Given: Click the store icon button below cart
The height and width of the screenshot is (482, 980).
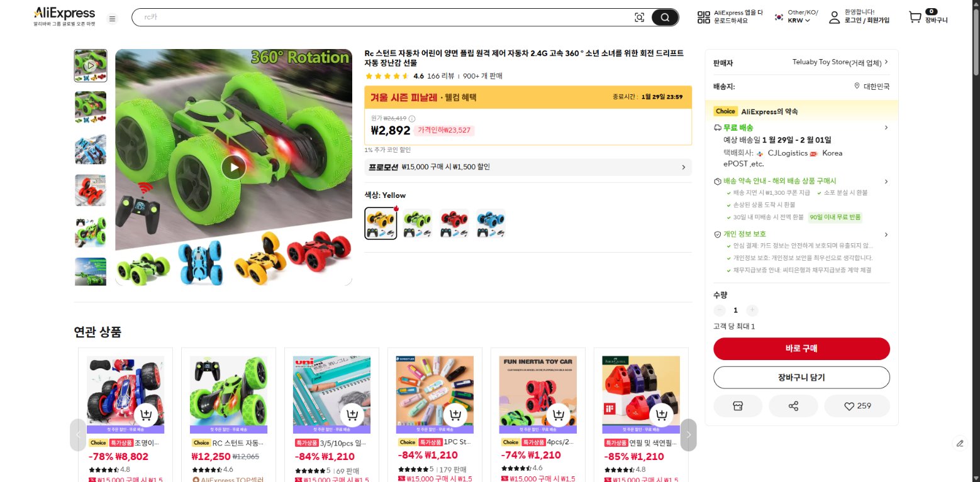Looking at the screenshot, I should pyautogui.click(x=738, y=406).
